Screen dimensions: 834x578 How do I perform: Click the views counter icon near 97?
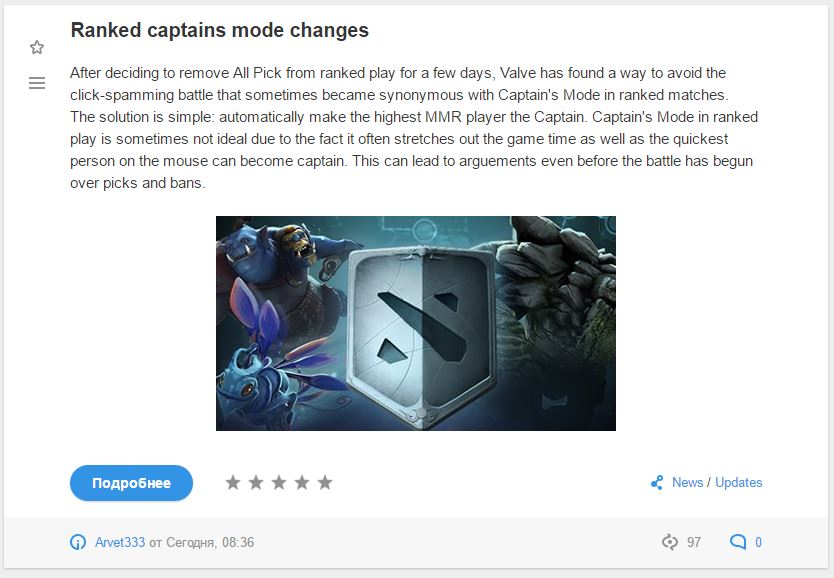(670, 542)
